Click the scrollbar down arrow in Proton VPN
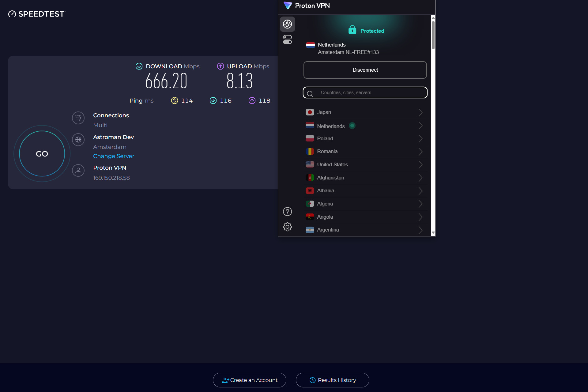Viewport: 588px width, 392px height. [433, 233]
